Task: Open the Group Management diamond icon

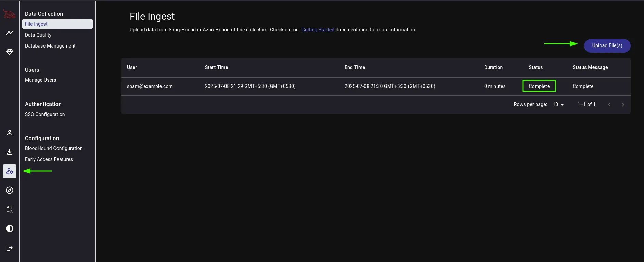Action: [x=10, y=52]
